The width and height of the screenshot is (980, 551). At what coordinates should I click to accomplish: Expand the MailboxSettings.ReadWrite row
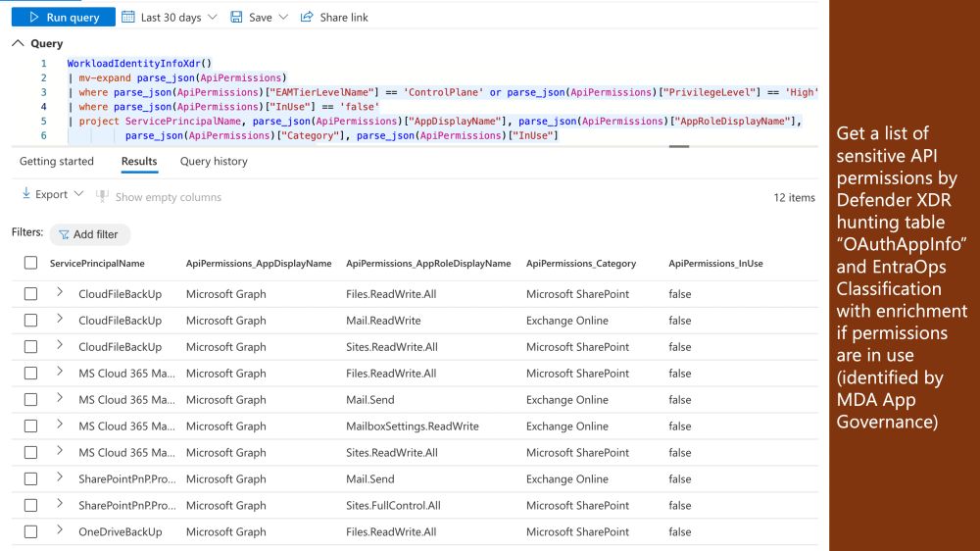(60, 425)
